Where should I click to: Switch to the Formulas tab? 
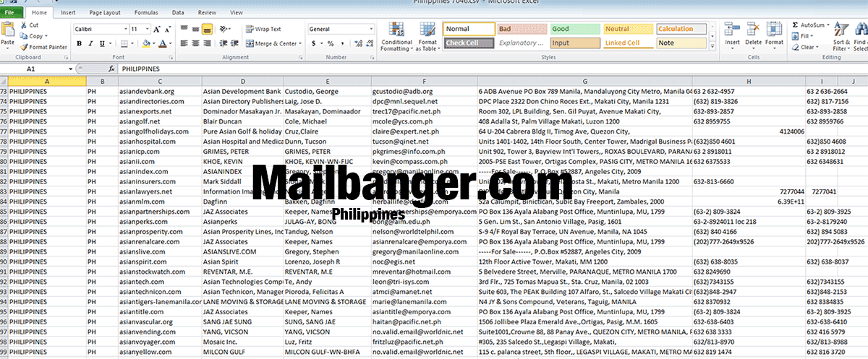point(146,12)
